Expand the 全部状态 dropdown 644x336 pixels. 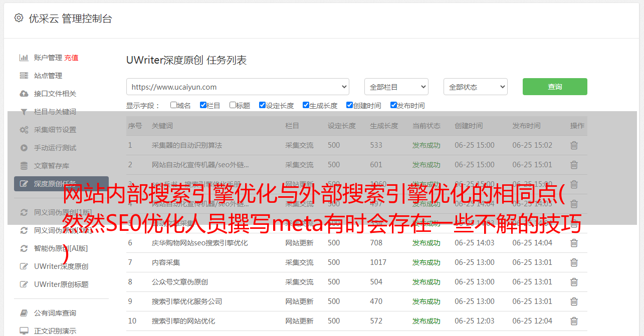[476, 87]
